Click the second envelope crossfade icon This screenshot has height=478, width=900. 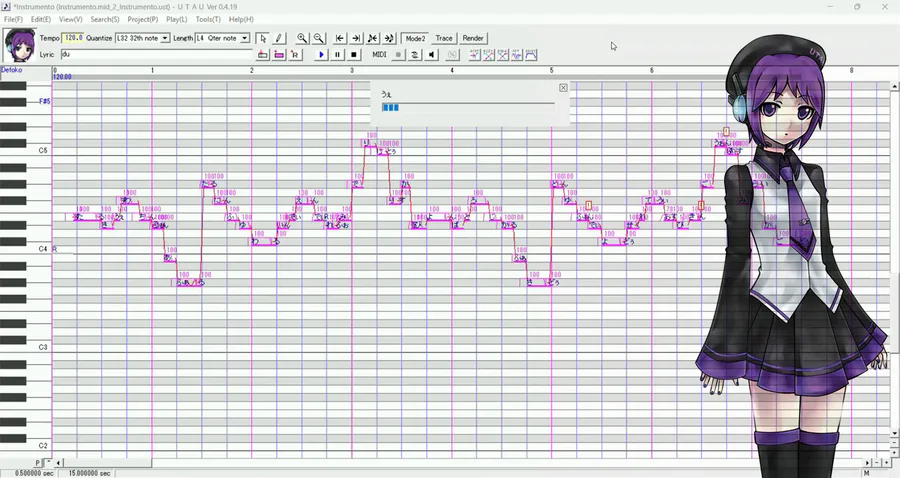[x=488, y=55]
